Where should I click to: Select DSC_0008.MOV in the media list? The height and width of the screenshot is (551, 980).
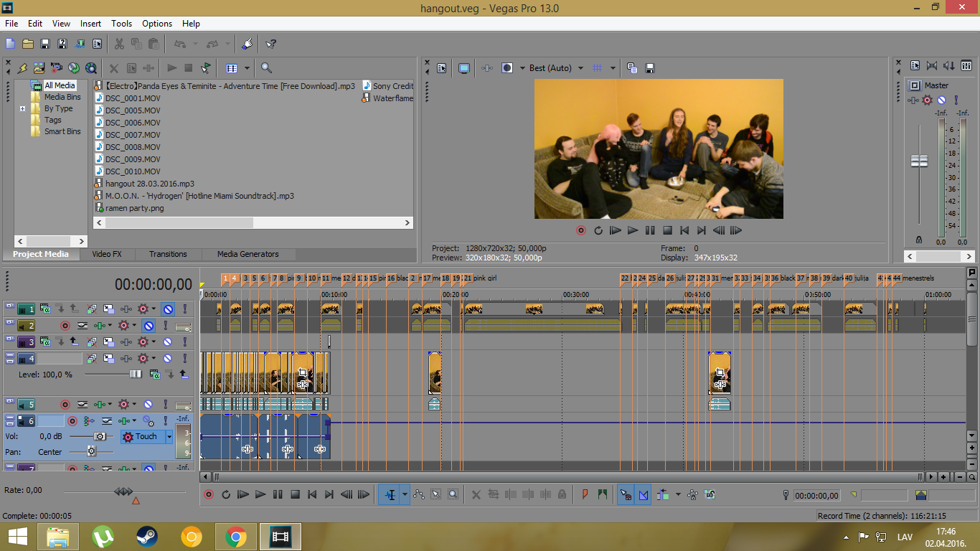pos(133,147)
